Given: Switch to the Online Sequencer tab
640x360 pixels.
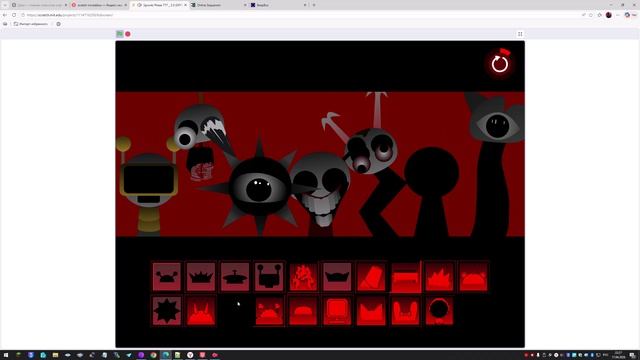Looking at the screenshot, I should coord(218,5).
